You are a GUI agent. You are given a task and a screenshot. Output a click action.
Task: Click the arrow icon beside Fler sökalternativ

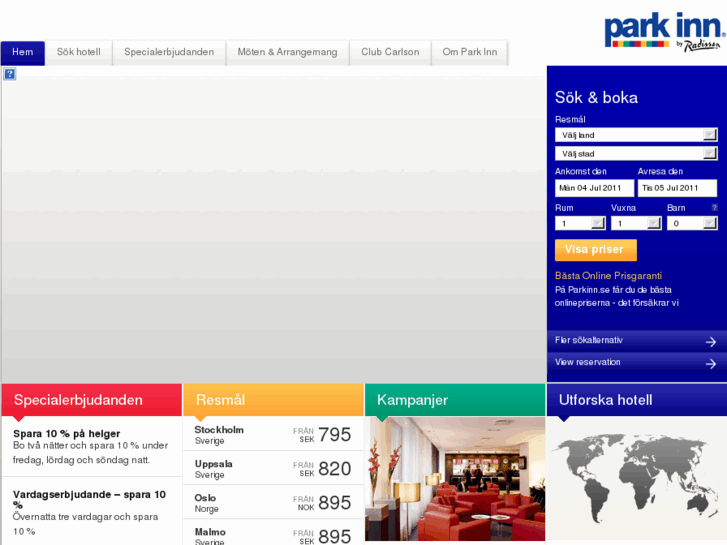click(x=711, y=342)
